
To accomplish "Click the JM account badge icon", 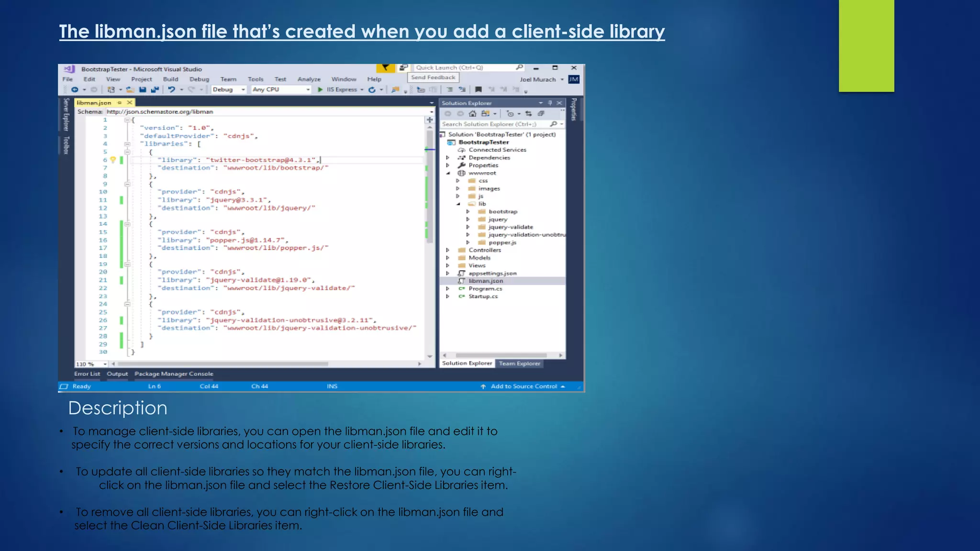I will coord(574,79).
